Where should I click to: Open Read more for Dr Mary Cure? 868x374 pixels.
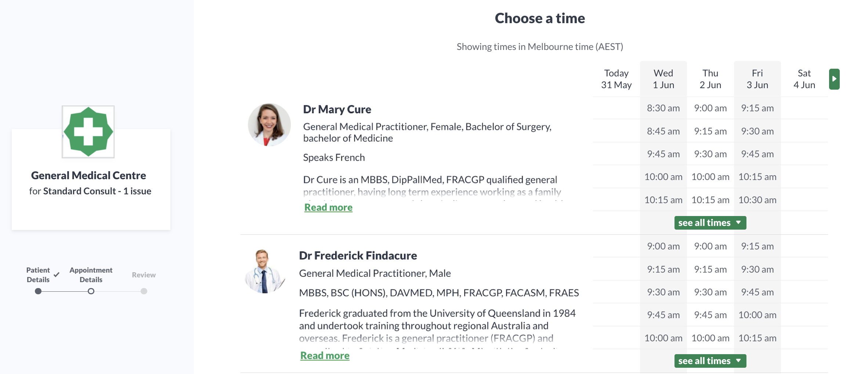tap(328, 207)
